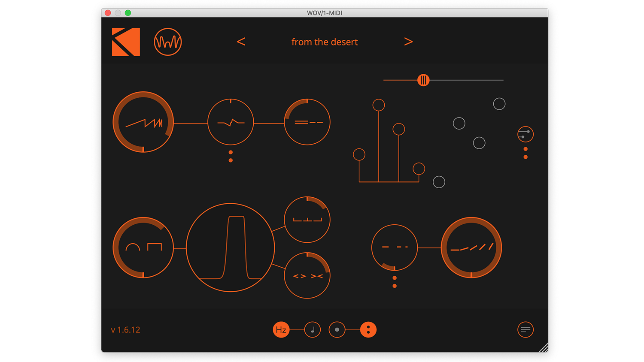
Task: Click the waveform glitch shape knob
Action: [x=231, y=122]
